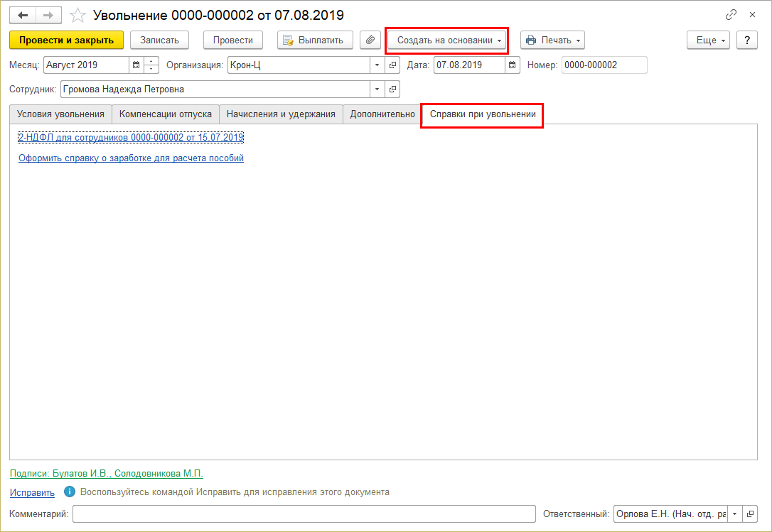
Task: Open the Печать dropdown menu
Action: [552, 40]
